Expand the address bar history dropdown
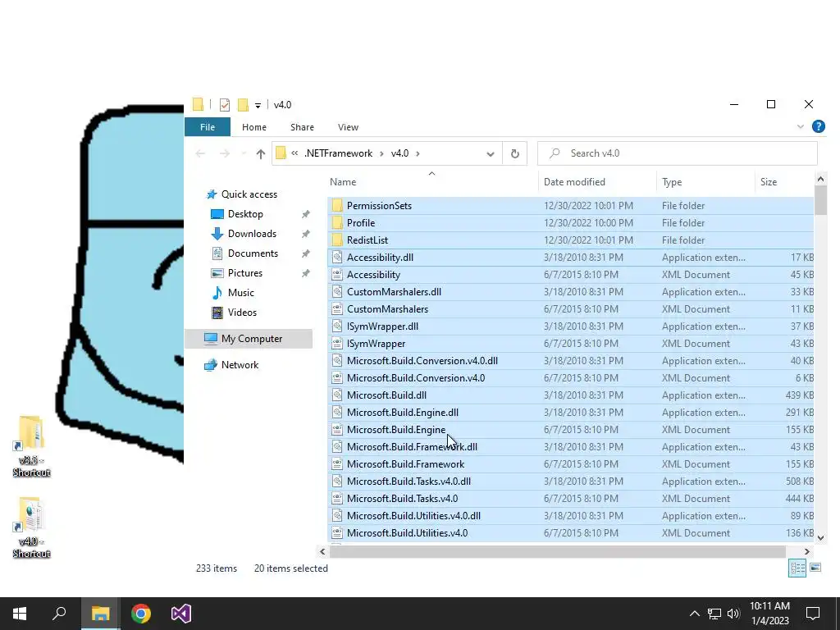The height and width of the screenshot is (630, 840). [x=490, y=153]
